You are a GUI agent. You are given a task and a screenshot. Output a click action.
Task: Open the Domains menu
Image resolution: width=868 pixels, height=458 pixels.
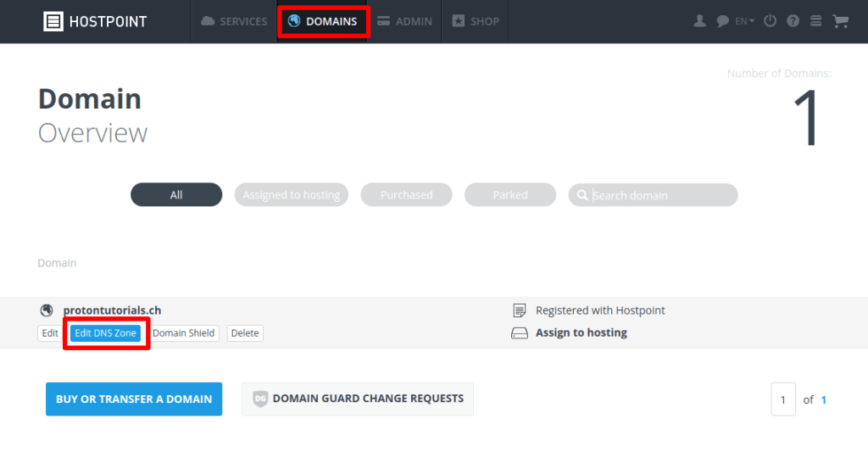click(x=323, y=21)
